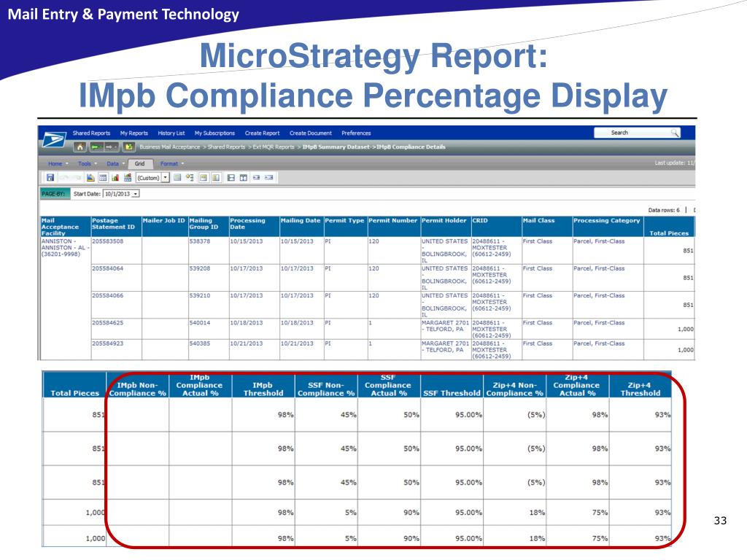Click IMpB Summary Dataset breadcrumb
Viewport: 747px width, 560px height.
click(336, 147)
